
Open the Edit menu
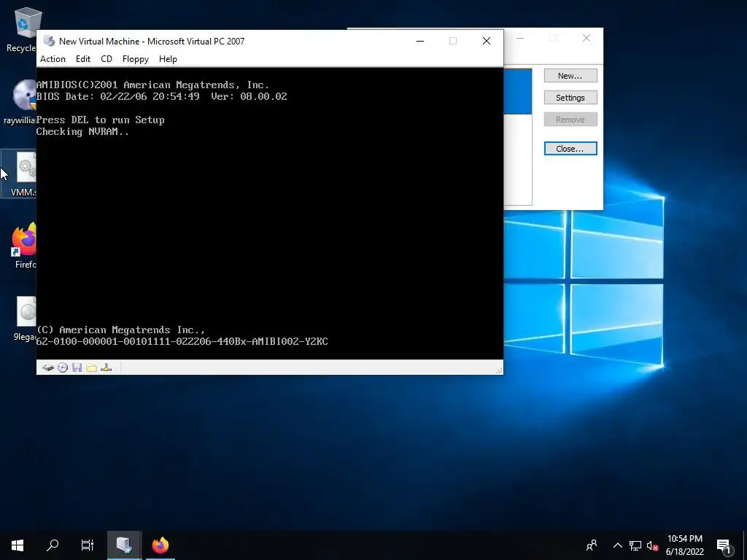[x=83, y=59]
